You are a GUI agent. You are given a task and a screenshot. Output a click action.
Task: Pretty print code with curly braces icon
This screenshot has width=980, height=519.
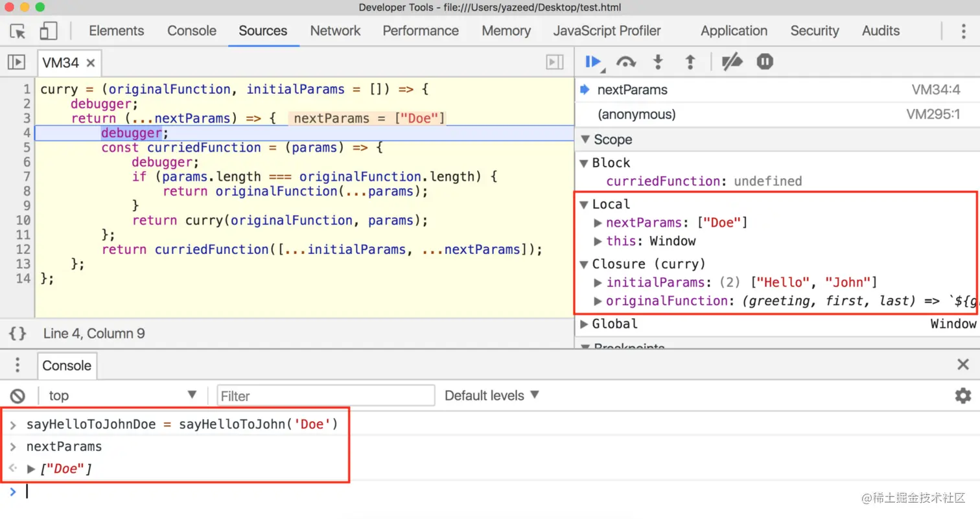tap(17, 334)
